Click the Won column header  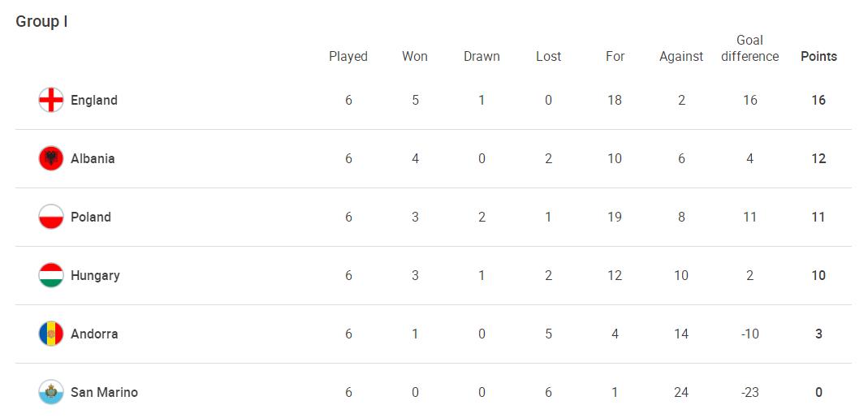(x=415, y=57)
